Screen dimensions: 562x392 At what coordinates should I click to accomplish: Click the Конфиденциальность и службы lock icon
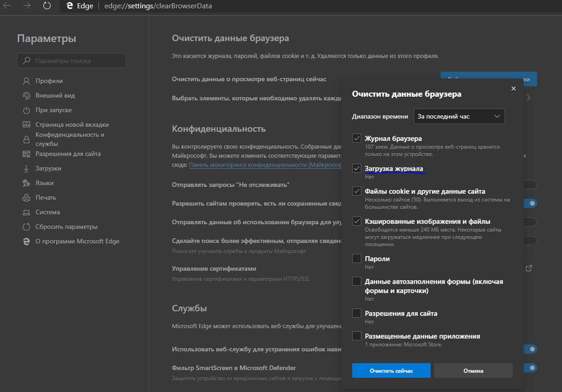click(x=26, y=139)
